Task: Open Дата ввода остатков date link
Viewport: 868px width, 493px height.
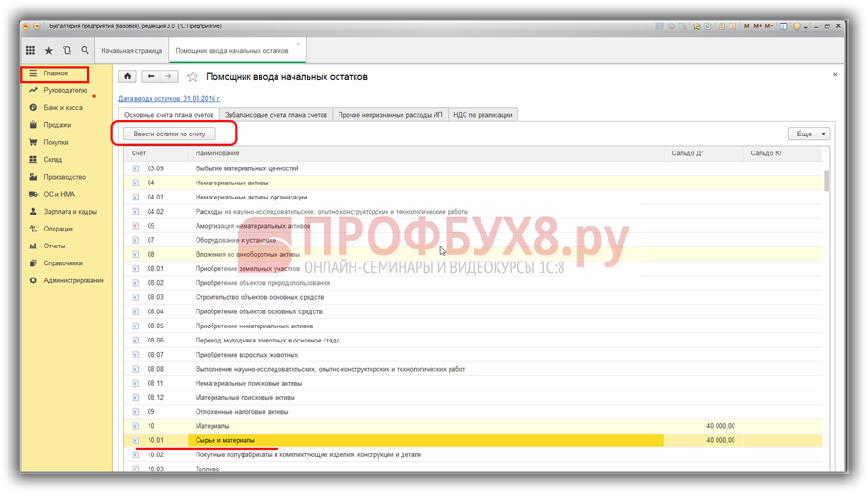Action: [x=169, y=98]
